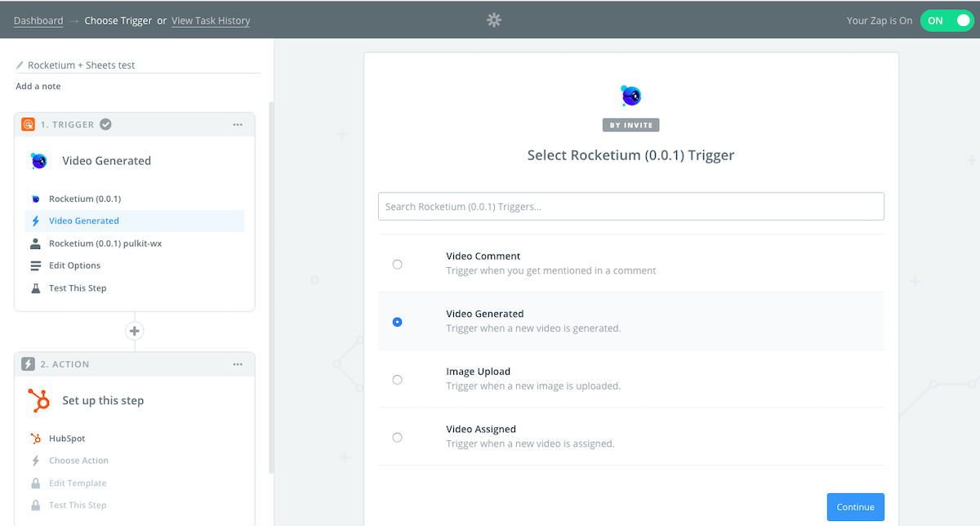Click the Video Assigned trigger title
Viewport: 980px width, 526px height.
point(481,429)
